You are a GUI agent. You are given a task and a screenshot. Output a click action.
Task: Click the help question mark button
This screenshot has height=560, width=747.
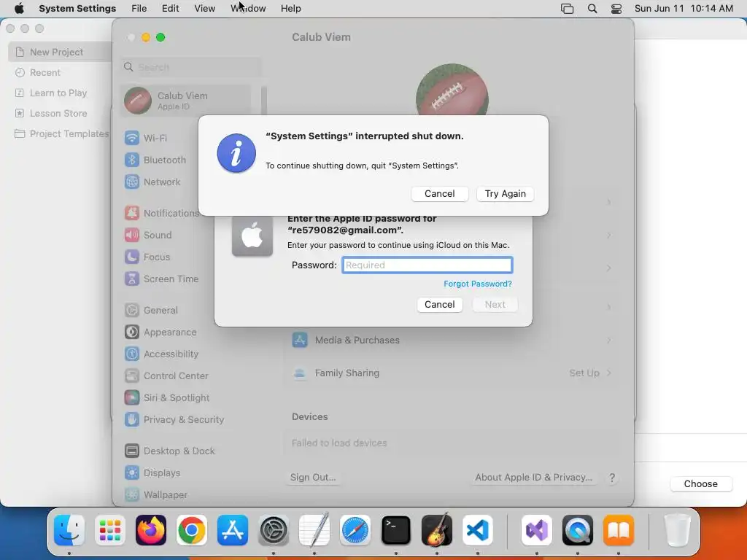(612, 478)
